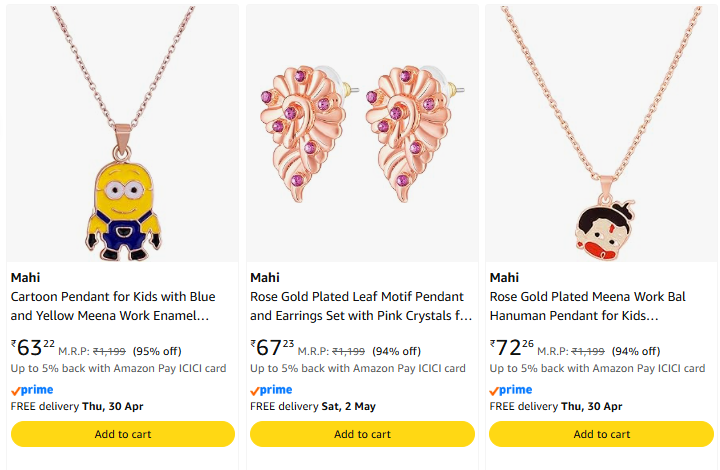
Task: Click FREE delivery Sat, 2 May text
Action: (x=313, y=406)
